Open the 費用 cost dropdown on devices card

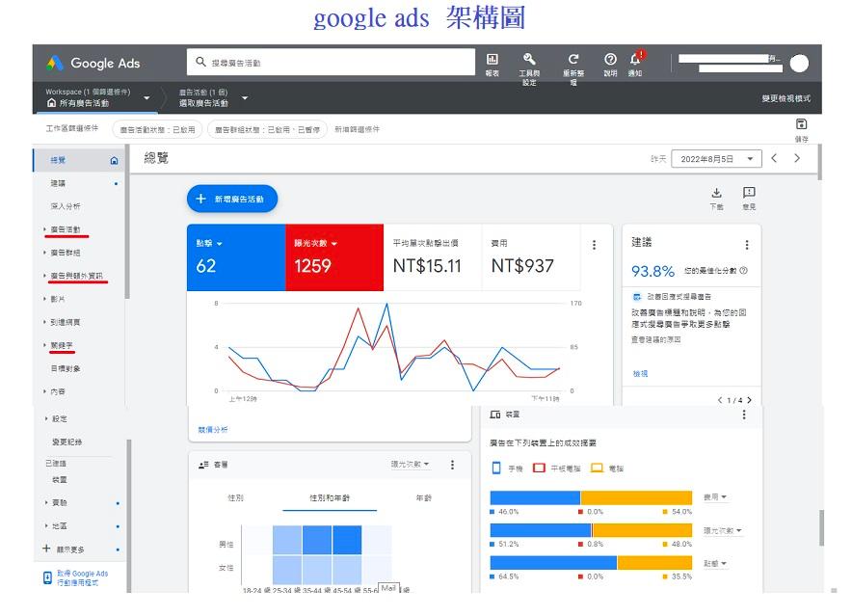pos(715,496)
